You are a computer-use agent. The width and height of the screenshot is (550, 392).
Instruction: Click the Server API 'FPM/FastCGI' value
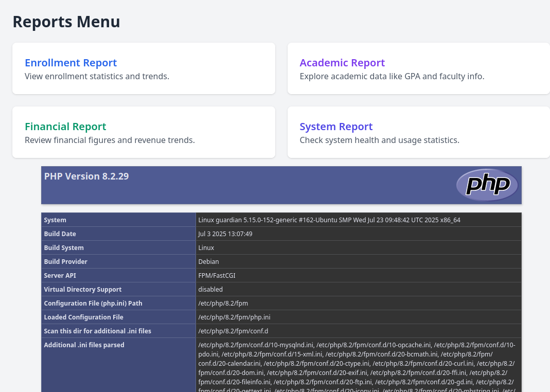[217, 276]
